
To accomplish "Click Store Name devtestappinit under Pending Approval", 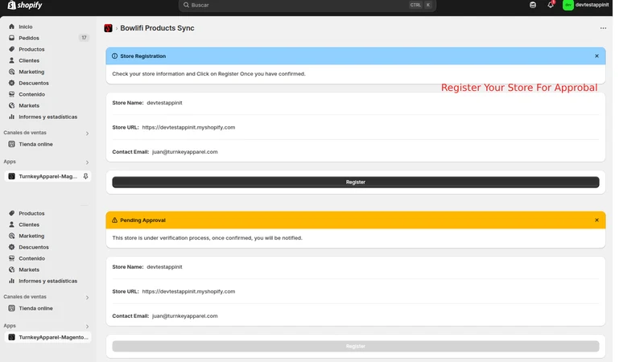I will pos(164,267).
